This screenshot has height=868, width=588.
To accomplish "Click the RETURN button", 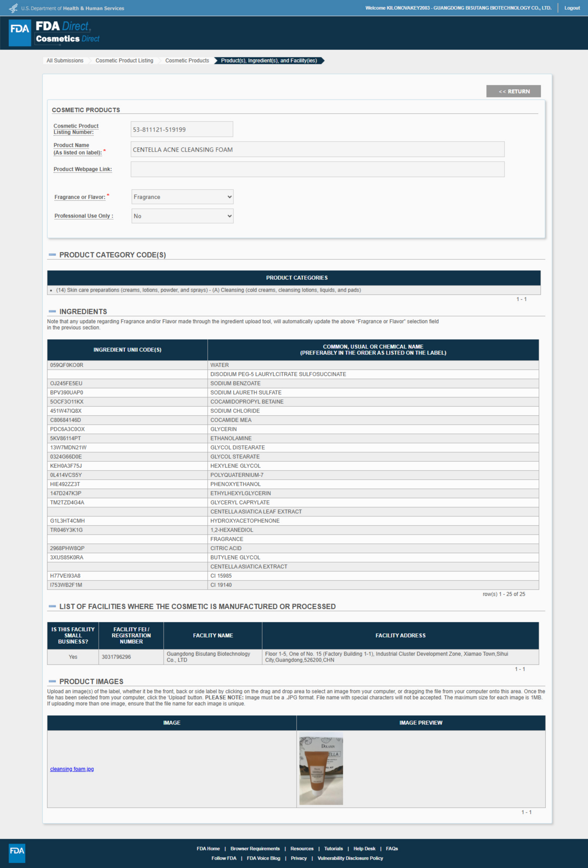I will (x=513, y=91).
